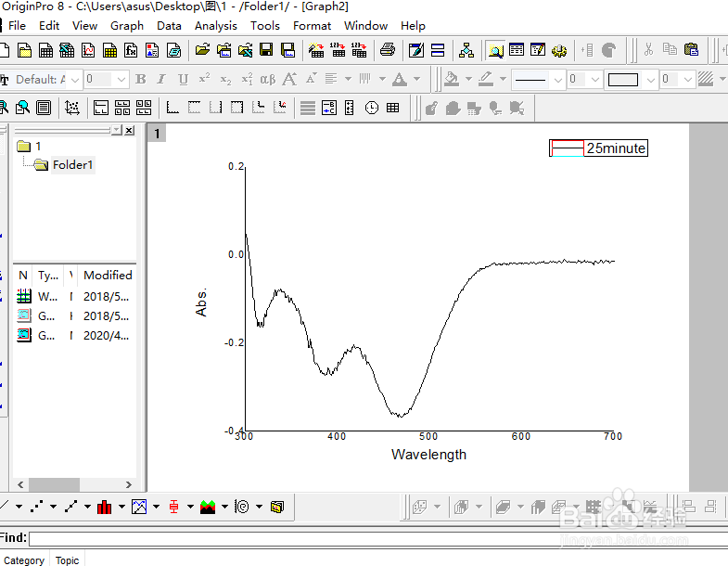Open the Window menu
This screenshot has width=728, height=566.
365,26
